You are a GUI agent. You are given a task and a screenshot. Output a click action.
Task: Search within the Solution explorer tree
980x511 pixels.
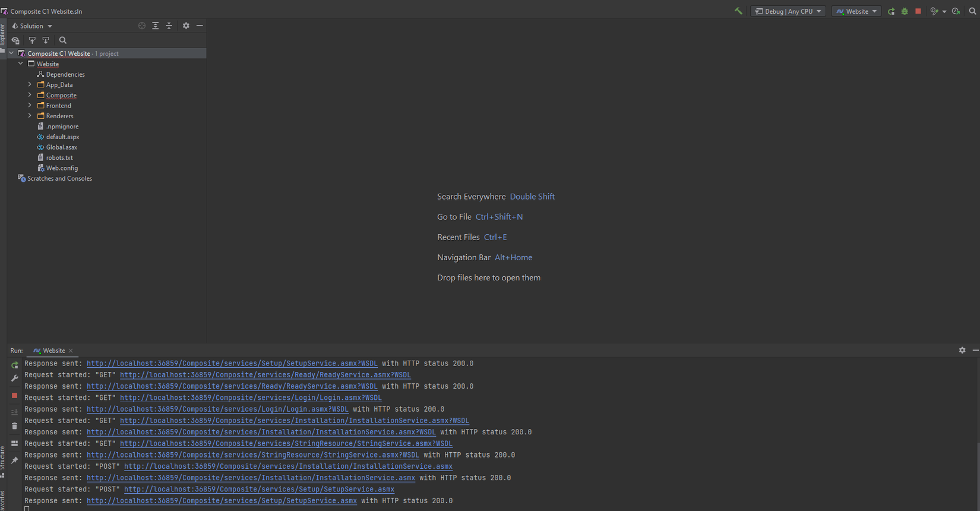(63, 40)
